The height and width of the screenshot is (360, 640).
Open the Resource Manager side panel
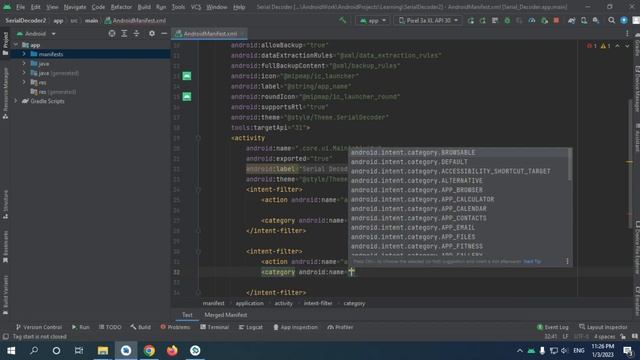[5, 93]
